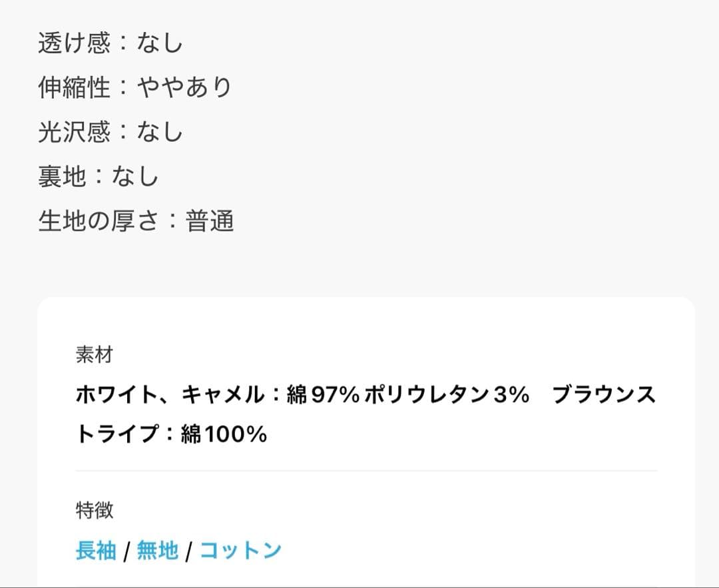Select the 透け感 label text
The height and width of the screenshot is (588, 719).
click(75, 43)
